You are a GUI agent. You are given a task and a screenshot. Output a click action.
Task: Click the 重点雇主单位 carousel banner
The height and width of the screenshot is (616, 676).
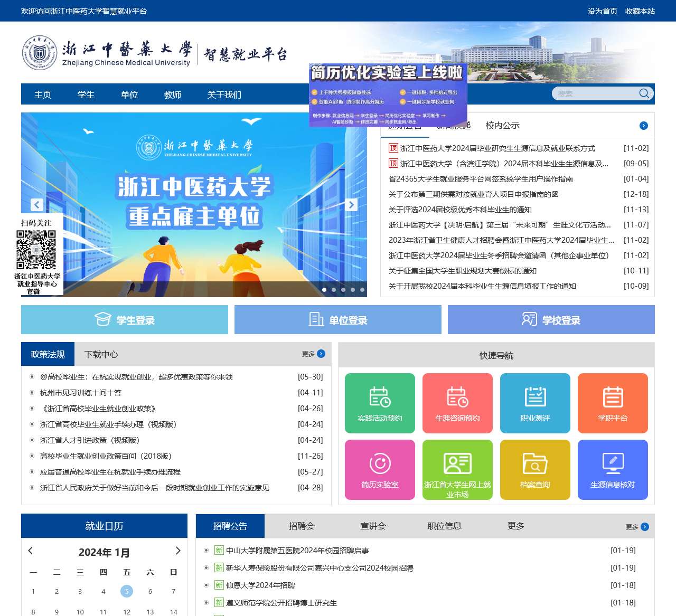[194, 205]
